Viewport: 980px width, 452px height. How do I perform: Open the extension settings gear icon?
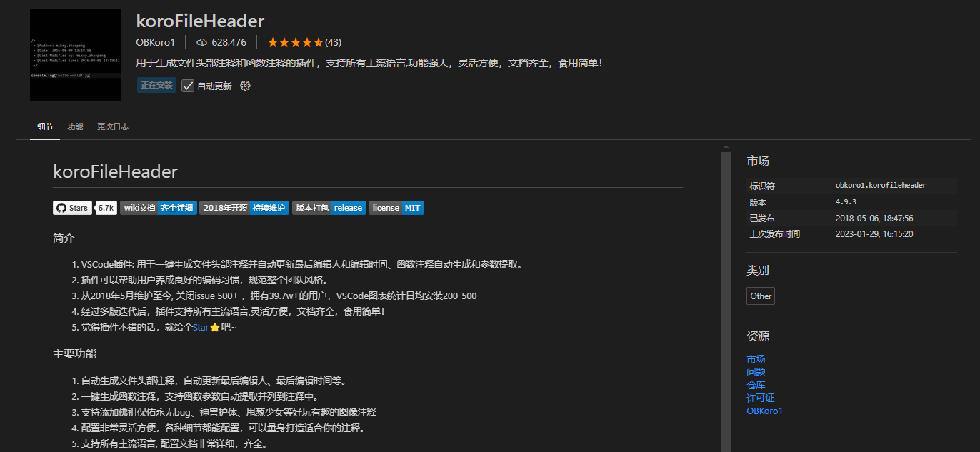point(245,86)
